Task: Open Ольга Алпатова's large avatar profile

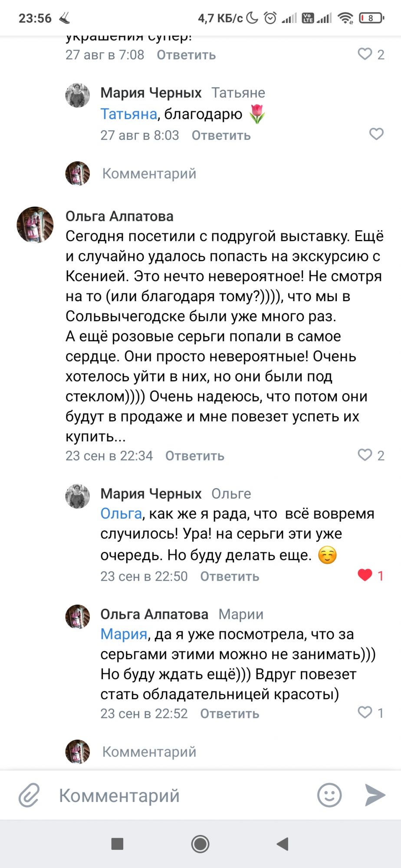Action: [35, 225]
